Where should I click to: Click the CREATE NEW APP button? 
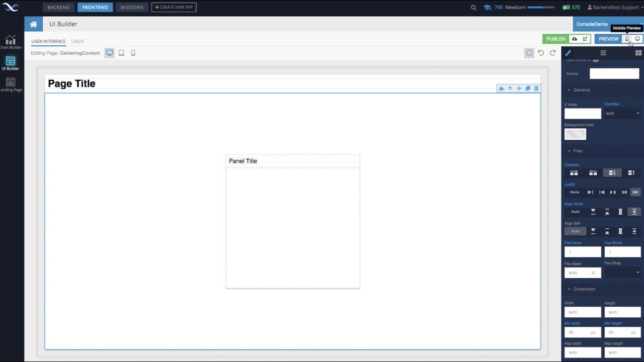coord(174,8)
